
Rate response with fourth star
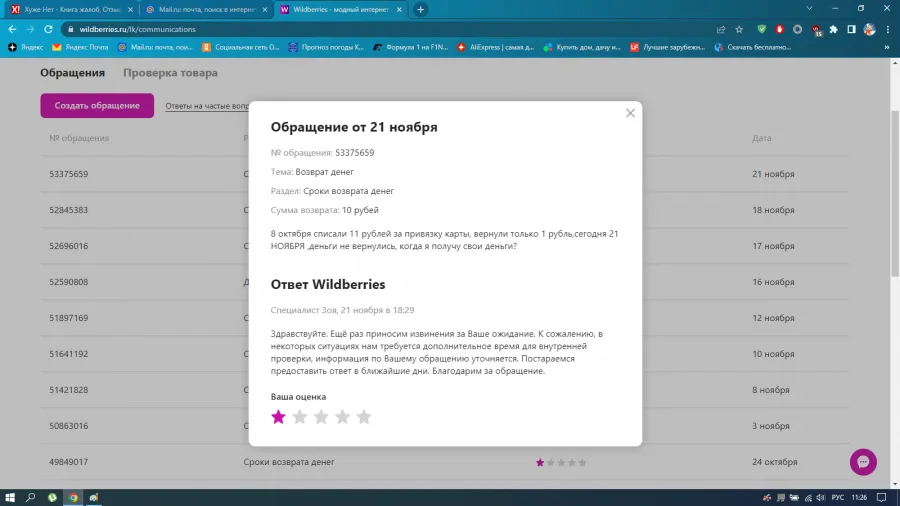pyautogui.click(x=343, y=417)
